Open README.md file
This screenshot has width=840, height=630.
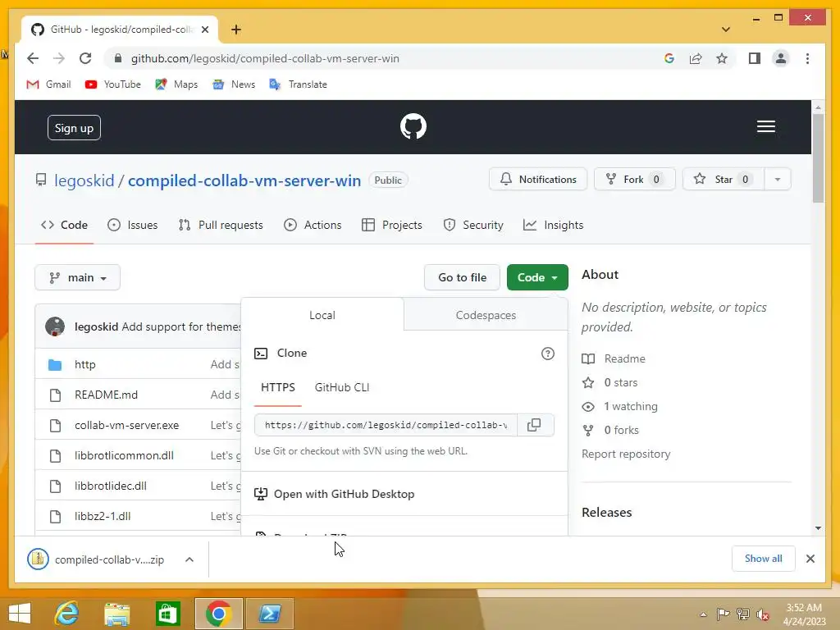click(106, 395)
